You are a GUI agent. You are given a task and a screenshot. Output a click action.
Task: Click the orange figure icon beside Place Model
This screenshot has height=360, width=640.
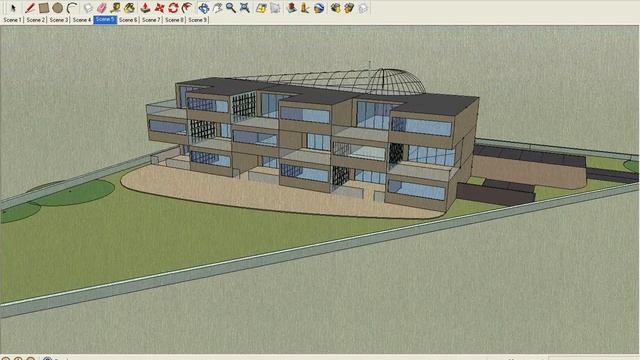pyautogui.click(x=304, y=8)
